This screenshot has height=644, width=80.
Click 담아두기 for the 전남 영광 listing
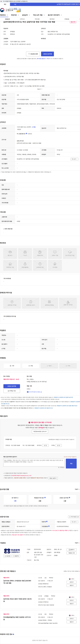click(71, 618)
